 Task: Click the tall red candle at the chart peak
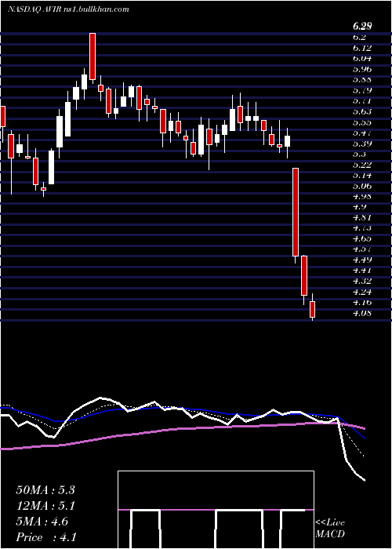coord(93,56)
